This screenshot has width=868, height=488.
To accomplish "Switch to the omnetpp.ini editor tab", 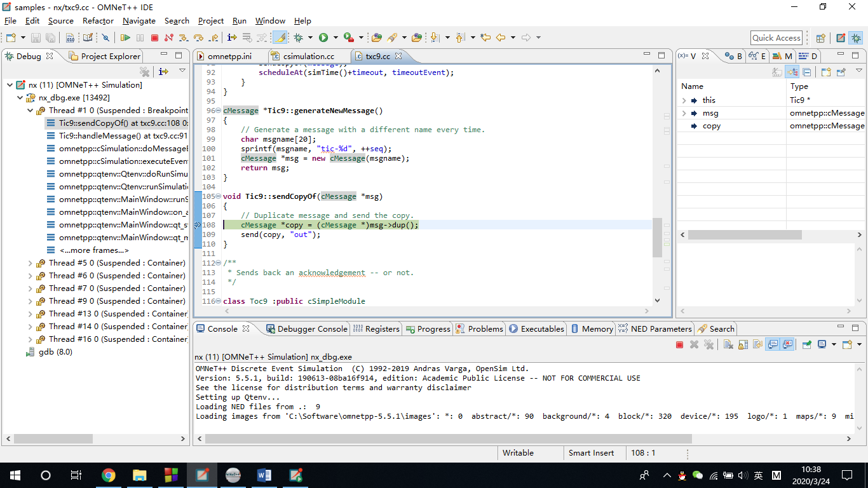I will [229, 56].
